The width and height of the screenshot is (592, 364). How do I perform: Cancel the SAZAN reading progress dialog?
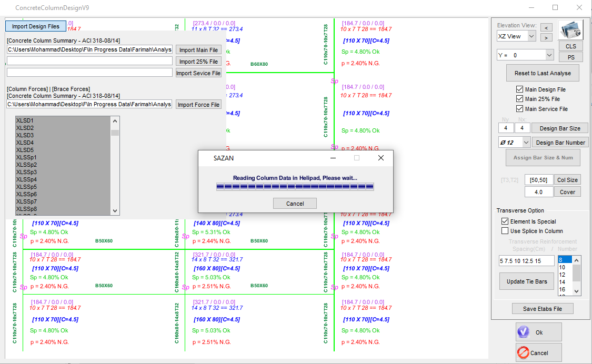(x=295, y=204)
